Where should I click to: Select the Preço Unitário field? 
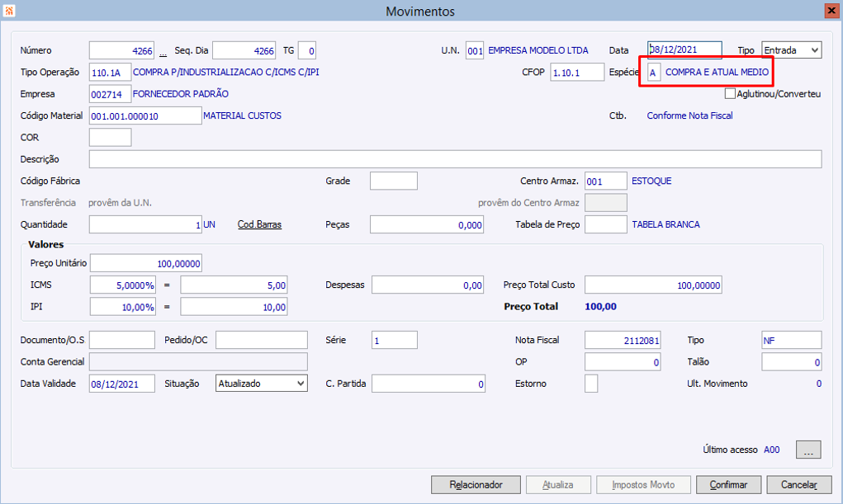pyautogui.click(x=145, y=263)
